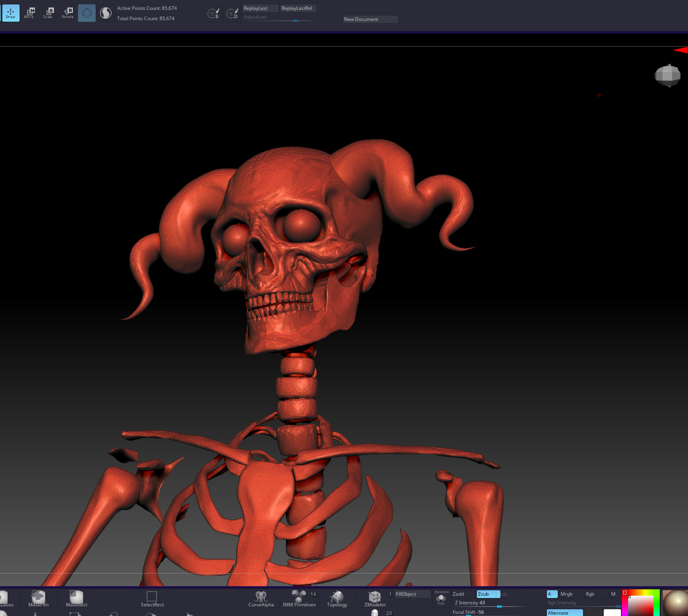
Task: Select the ZModeler brush
Action: coord(375,599)
